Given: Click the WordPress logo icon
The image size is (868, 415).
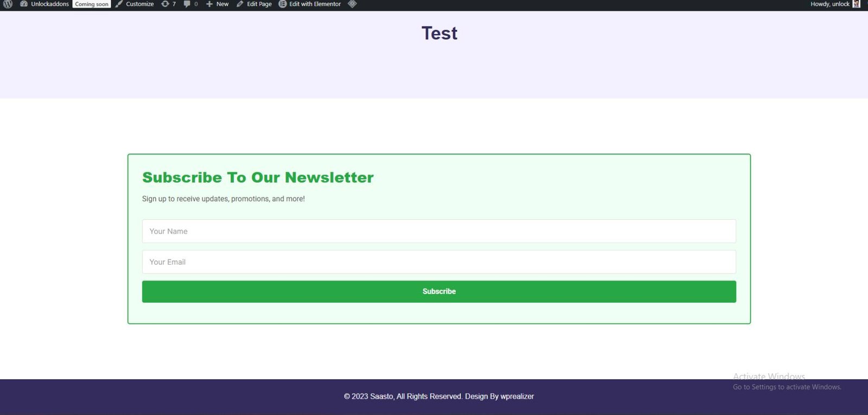Looking at the screenshot, I should point(8,4).
